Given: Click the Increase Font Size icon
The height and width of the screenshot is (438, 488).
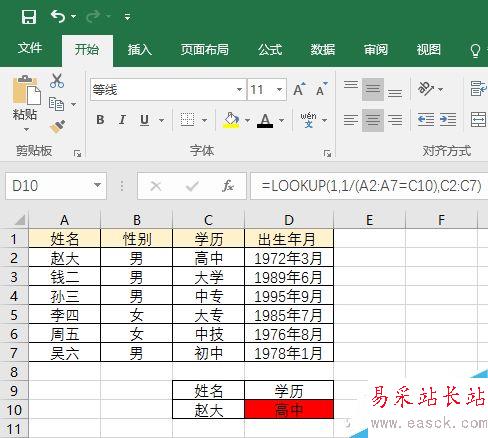Looking at the screenshot, I should coord(299,89).
